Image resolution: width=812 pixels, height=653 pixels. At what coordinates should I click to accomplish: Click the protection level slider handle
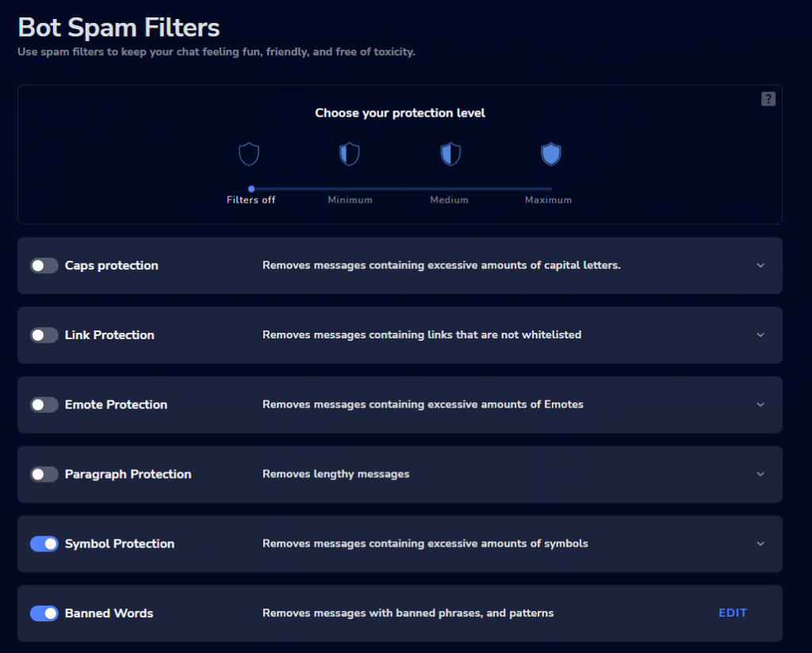[251, 189]
